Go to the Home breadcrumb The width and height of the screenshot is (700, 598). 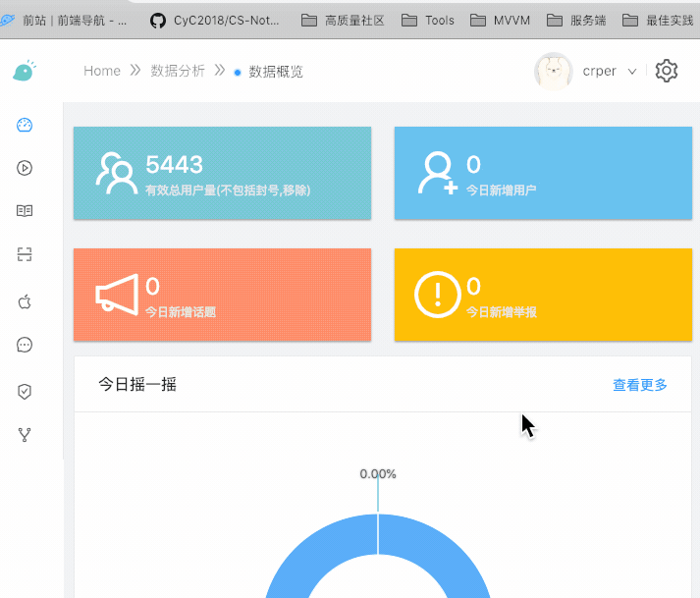point(102,71)
